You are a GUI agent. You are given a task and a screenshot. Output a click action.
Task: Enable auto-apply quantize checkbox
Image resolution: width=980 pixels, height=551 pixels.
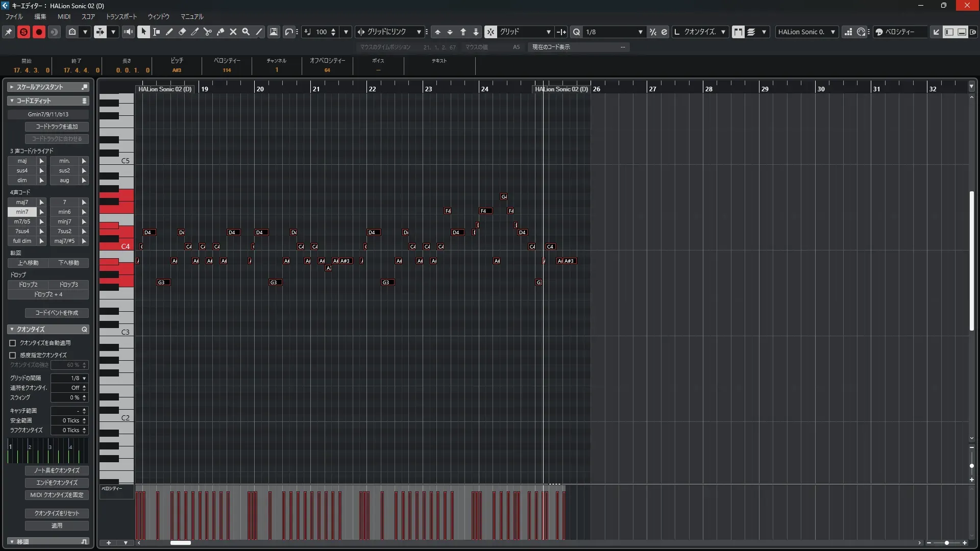pyautogui.click(x=13, y=343)
